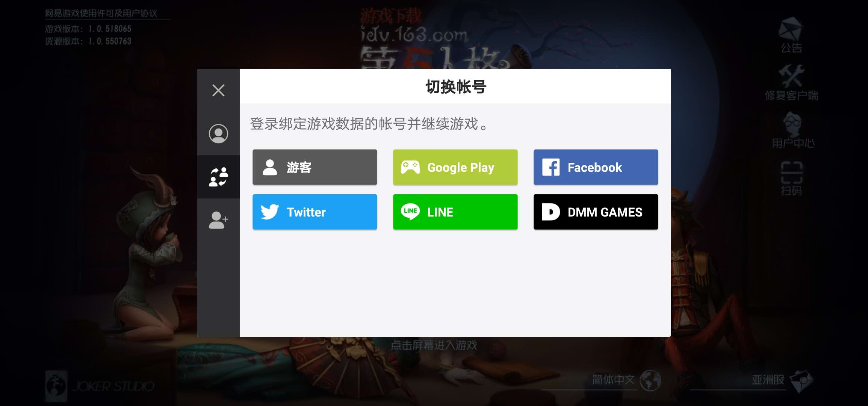Viewport: 868px width, 406px height.
Task: Select 游客 (Guest) login option
Action: [x=315, y=167]
